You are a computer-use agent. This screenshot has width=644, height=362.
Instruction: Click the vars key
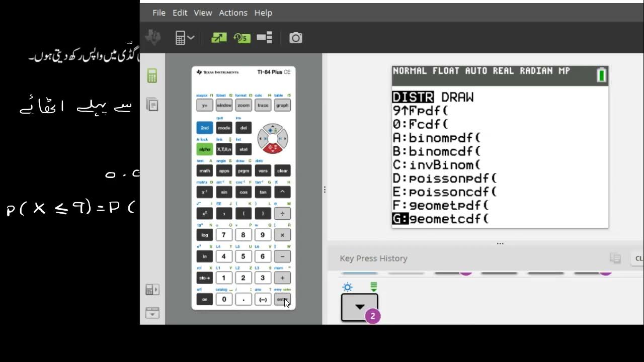(263, 171)
